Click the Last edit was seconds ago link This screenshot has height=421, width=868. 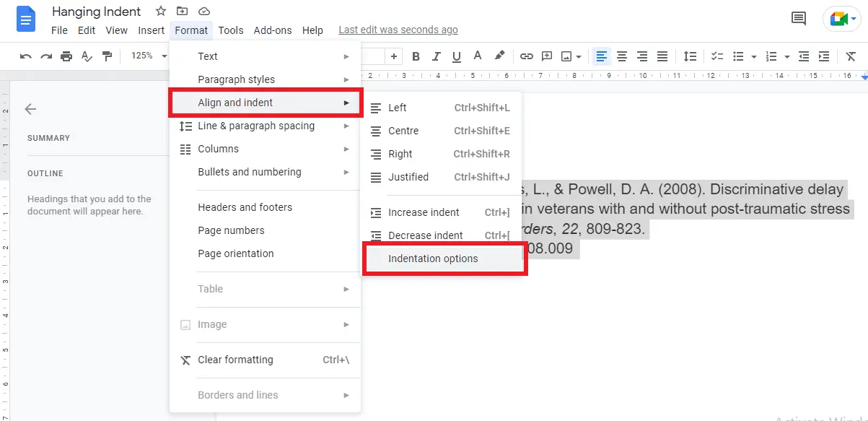398,30
